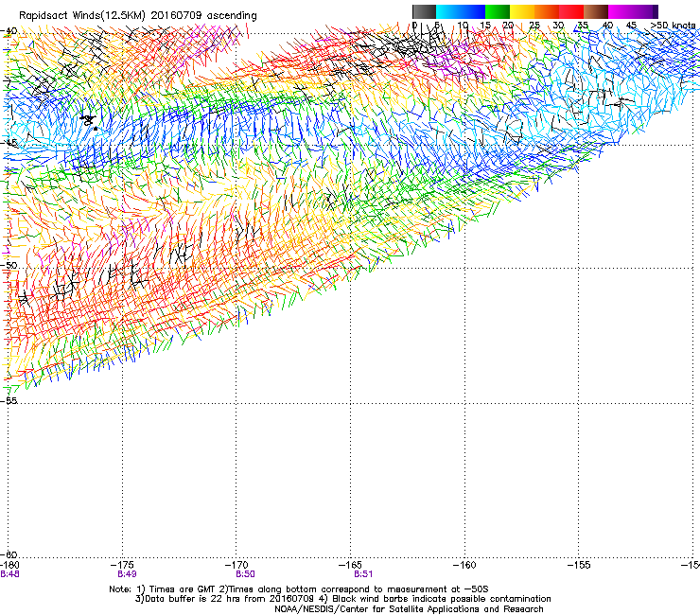Click the '10' knots legend label
The width and height of the screenshot is (700, 615).
[x=463, y=26]
